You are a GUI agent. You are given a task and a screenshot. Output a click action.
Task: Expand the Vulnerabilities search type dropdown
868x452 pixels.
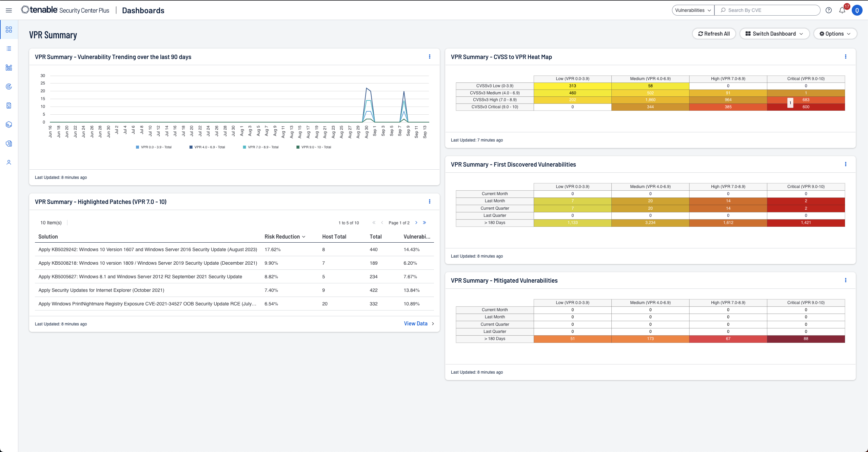coord(693,11)
